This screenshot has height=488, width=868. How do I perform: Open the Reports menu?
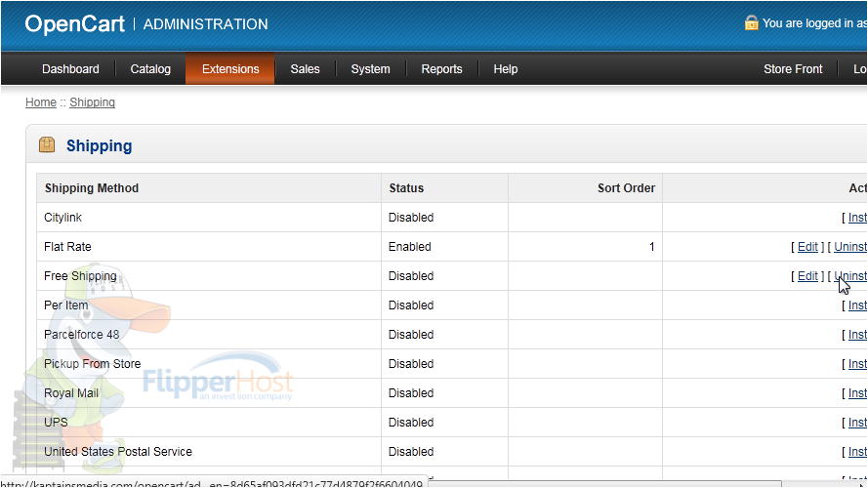pos(441,69)
